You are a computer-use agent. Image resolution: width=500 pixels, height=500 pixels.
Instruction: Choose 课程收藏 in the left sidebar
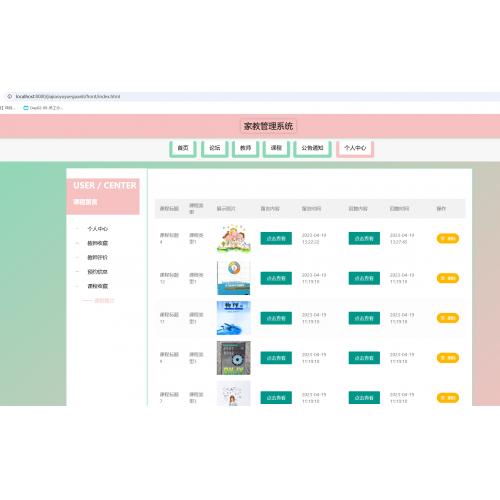pyautogui.click(x=98, y=286)
